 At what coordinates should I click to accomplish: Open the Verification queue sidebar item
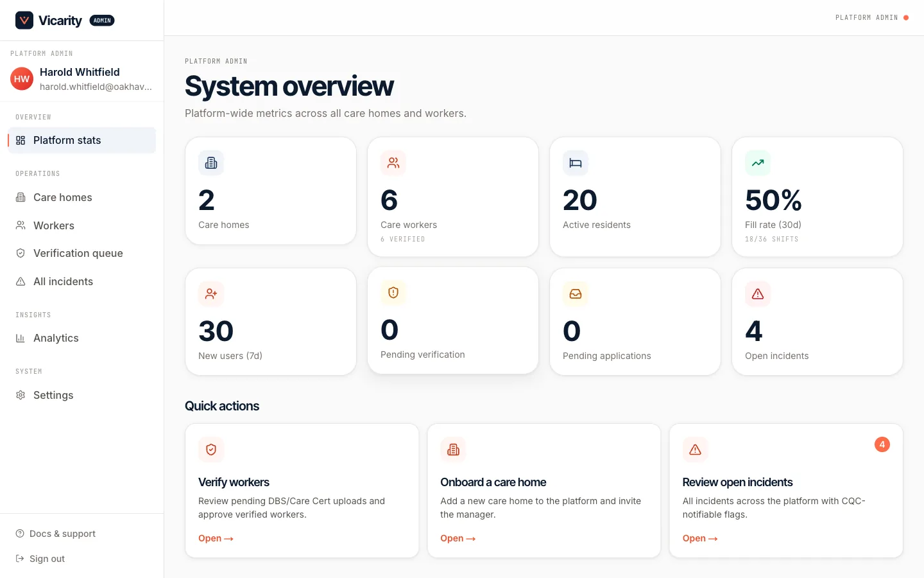pyautogui.click(x=81, y=253)
